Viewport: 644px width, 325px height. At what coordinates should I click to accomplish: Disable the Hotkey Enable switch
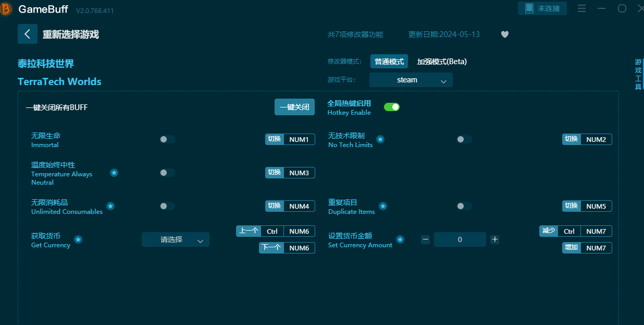point(391,106)
